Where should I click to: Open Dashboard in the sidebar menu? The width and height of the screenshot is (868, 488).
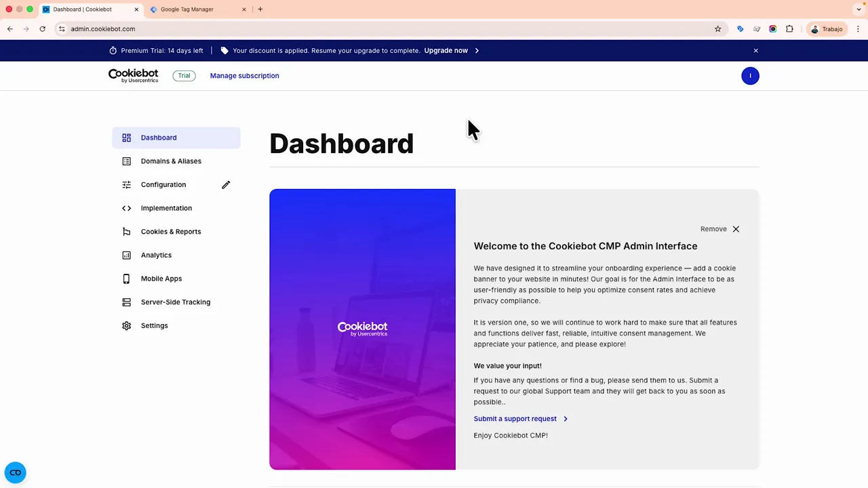[x=176, y=138]
